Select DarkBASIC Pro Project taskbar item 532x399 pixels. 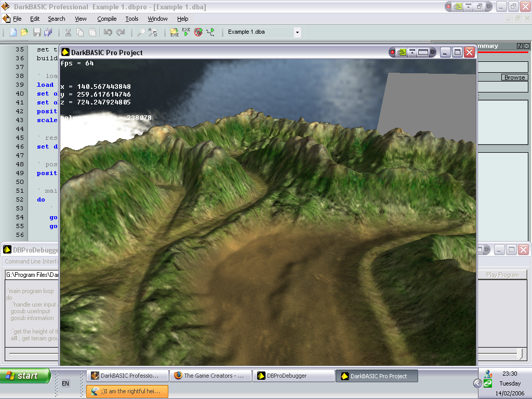pos(377,376)
